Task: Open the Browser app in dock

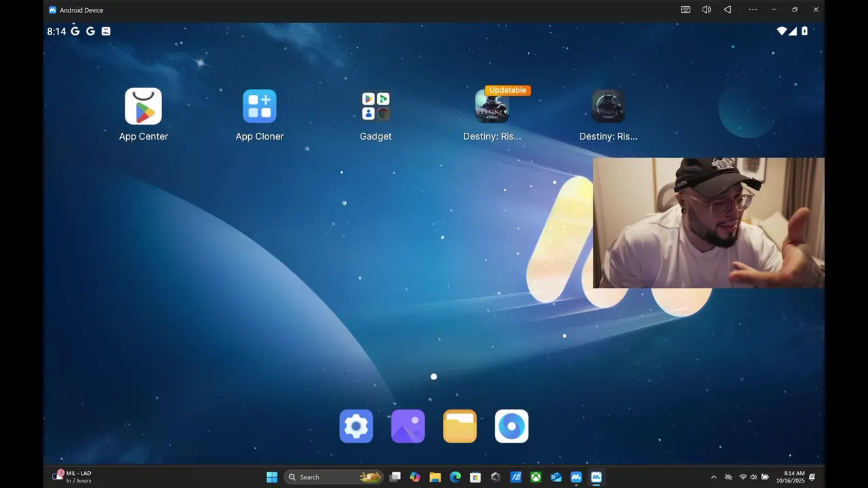Action: pos(511,426)
